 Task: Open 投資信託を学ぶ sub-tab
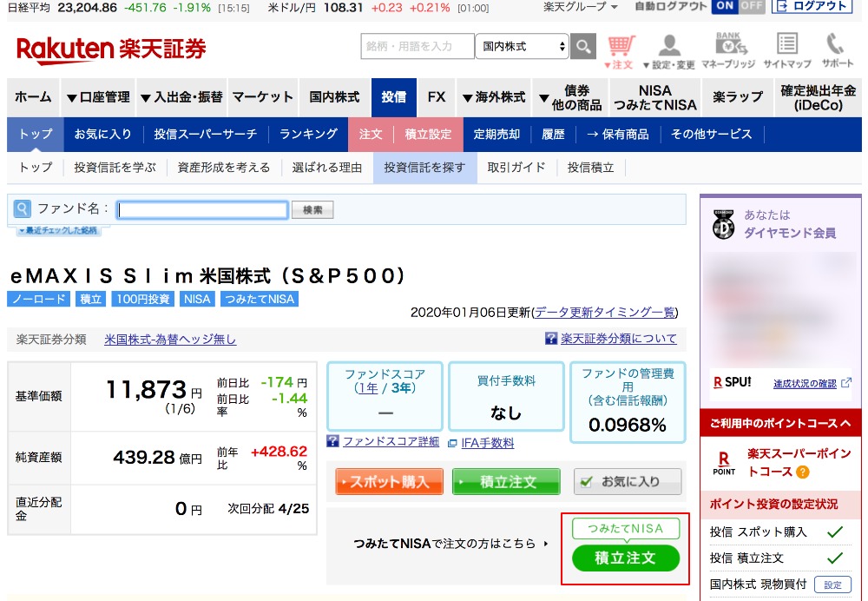(115, 168)
